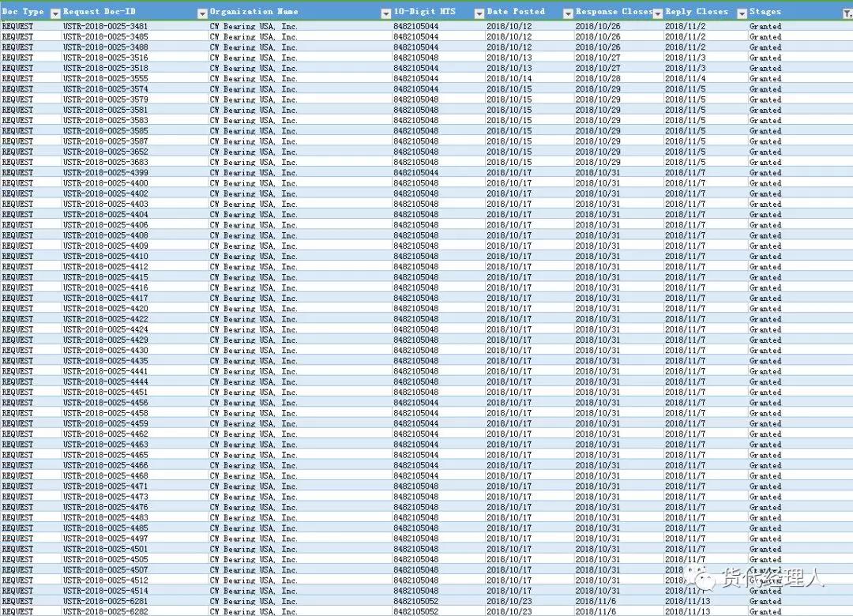Select cell USTR-2018-0025-3652

(106, 152)
